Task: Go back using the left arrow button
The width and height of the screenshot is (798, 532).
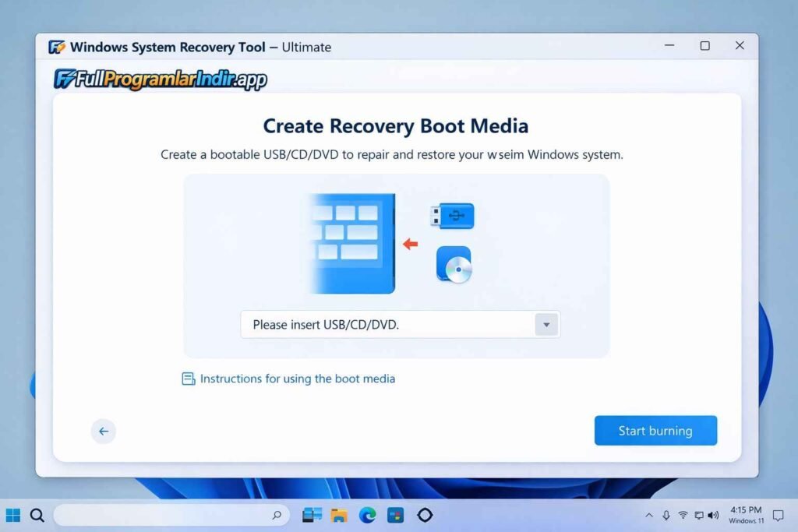Action: click(104, 432)
